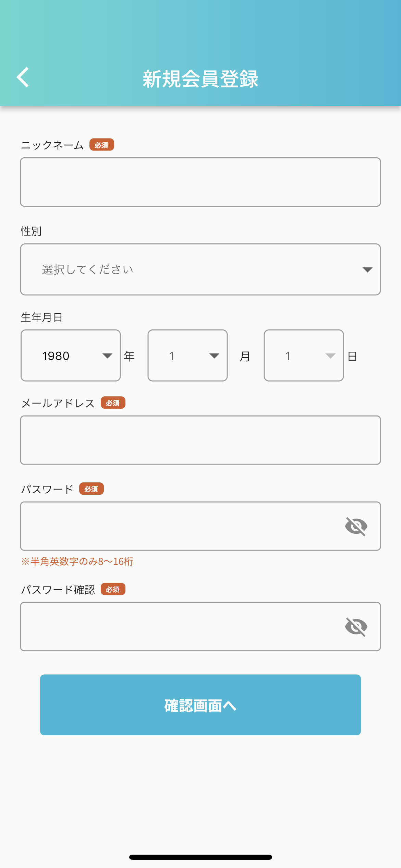Image resolution: width=401 pixels, height=868 pixels.
Task: Focus the ニックネーム input field
Action: [200, 182]
